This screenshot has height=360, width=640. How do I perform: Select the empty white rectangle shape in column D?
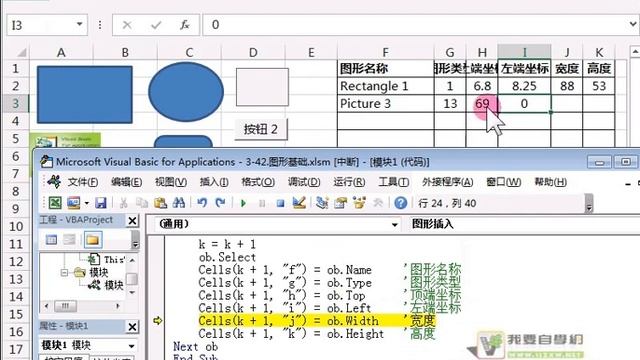pyautogui.click(x=262, y=87)
